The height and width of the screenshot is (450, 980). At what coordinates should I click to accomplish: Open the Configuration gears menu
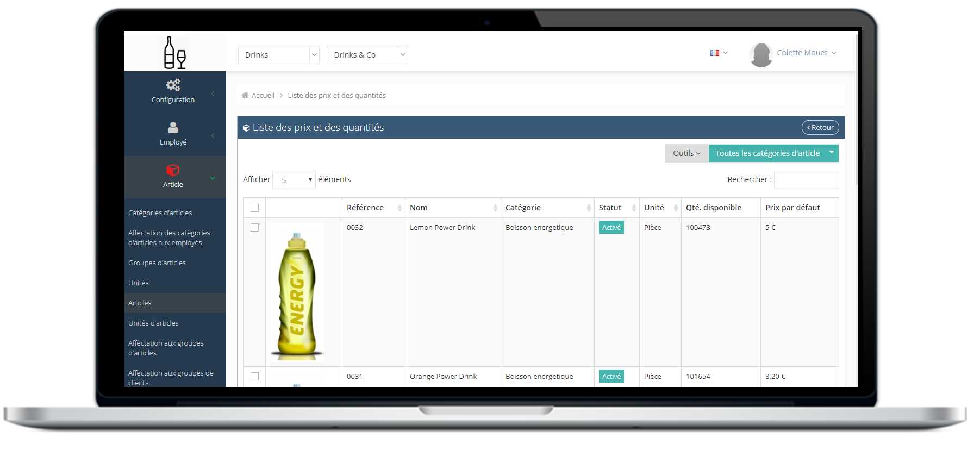point(173,85)
